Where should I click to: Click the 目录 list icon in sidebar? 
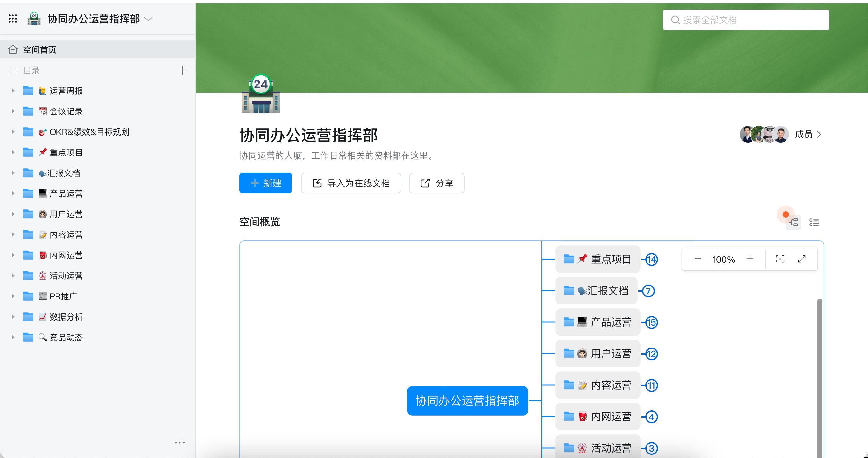(x=12, y=70)
